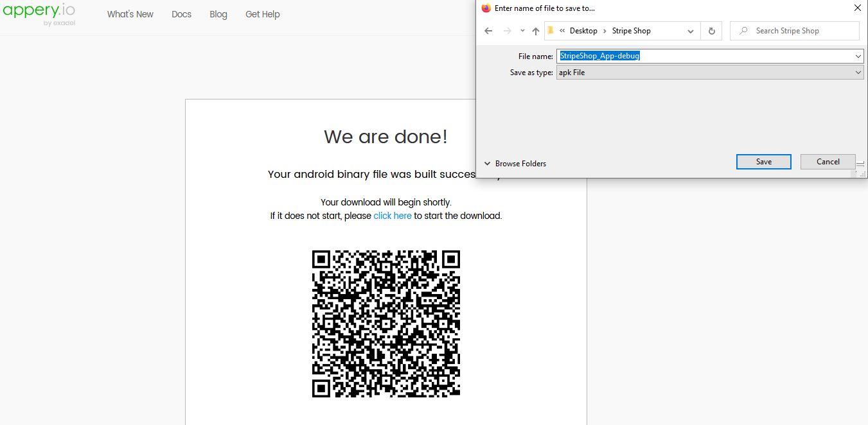Select Desktop in the breadcrumb path

pyautogui.click(x=583, y=31)
